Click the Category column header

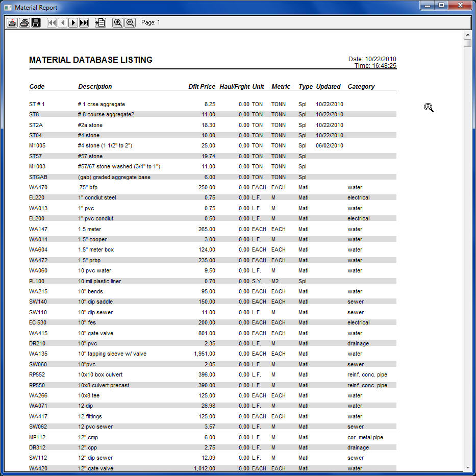(361, 87)
